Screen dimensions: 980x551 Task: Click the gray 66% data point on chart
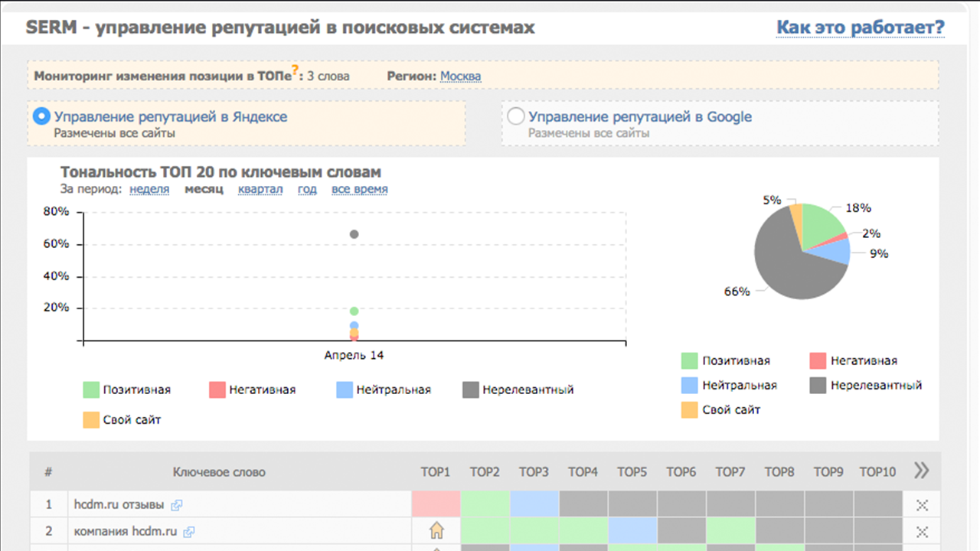pos(354,234)
